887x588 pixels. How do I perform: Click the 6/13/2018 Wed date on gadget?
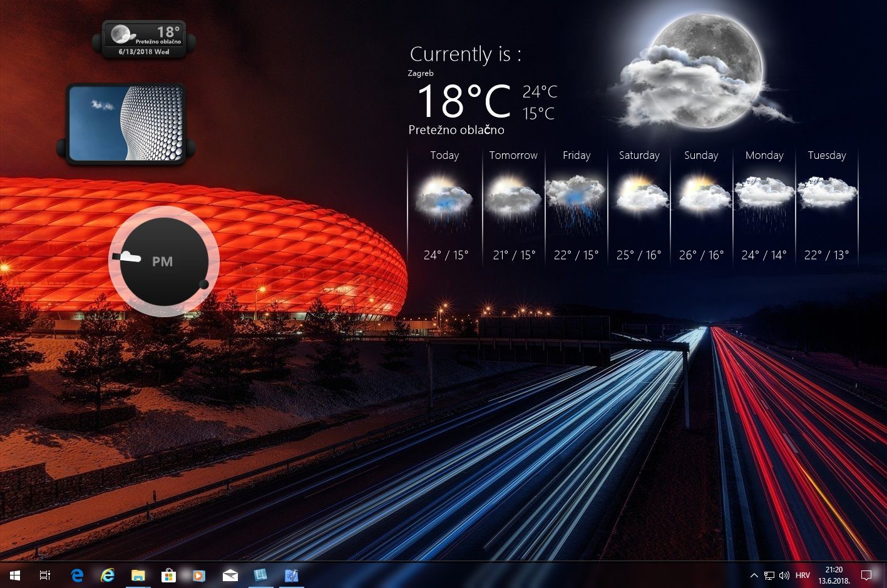pos(144,52)
